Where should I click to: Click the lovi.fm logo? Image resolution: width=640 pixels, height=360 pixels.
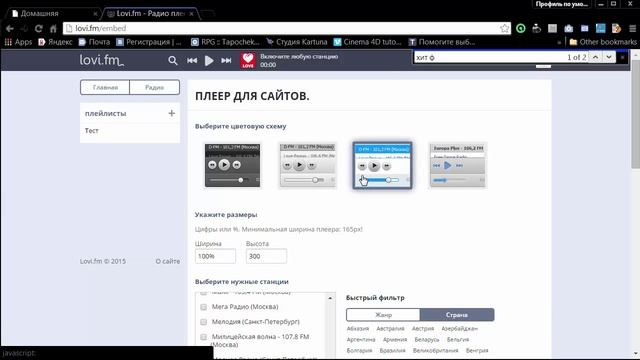[x=102, y=60]
